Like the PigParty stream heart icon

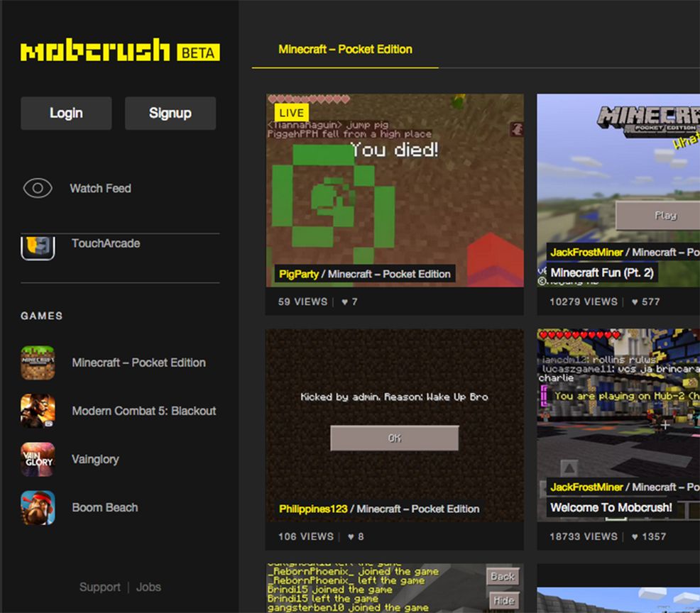[x=344, y=302]
